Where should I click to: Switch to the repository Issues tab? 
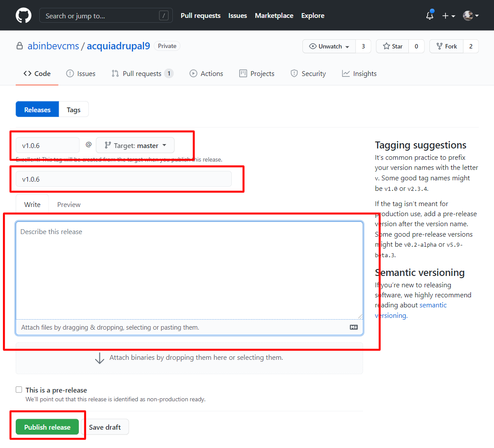pyautogui.click(x=81, y=74)
